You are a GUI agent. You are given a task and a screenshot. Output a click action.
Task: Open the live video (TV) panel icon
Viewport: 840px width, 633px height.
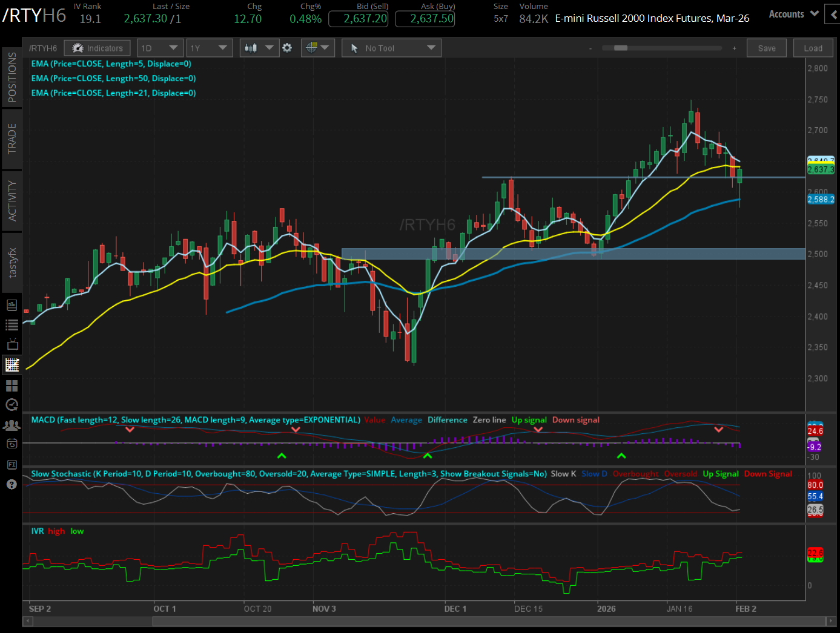[12, 344]
